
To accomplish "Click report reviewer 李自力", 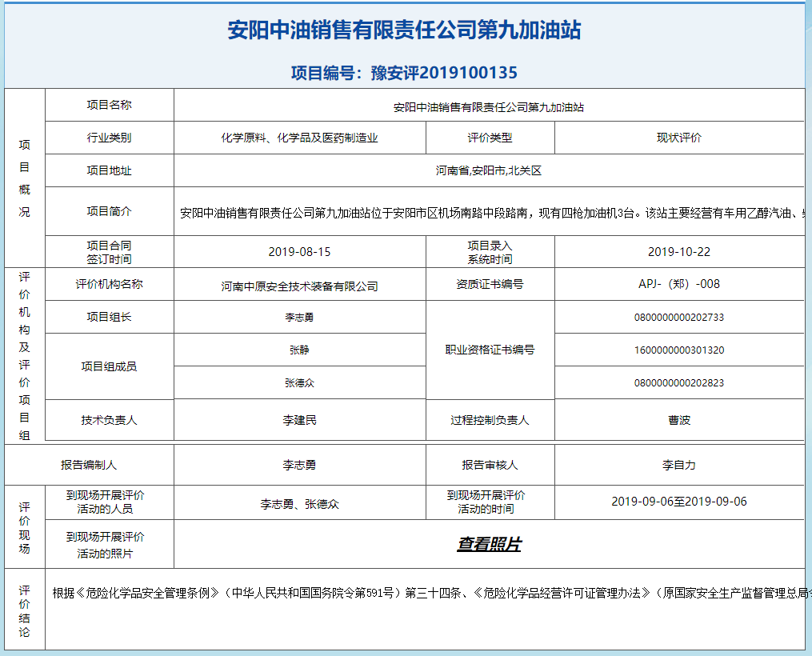I will 679,465.
